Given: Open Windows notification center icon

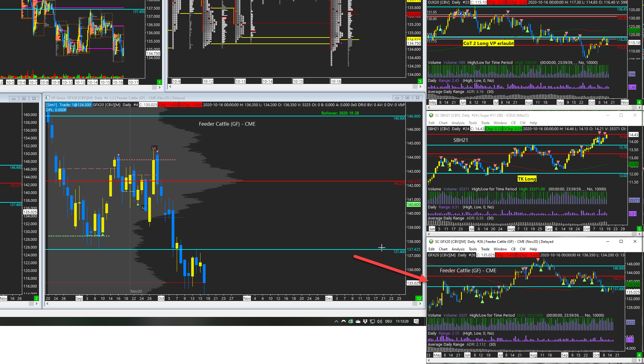Looking at the screenshot, I should coord(416,321).
